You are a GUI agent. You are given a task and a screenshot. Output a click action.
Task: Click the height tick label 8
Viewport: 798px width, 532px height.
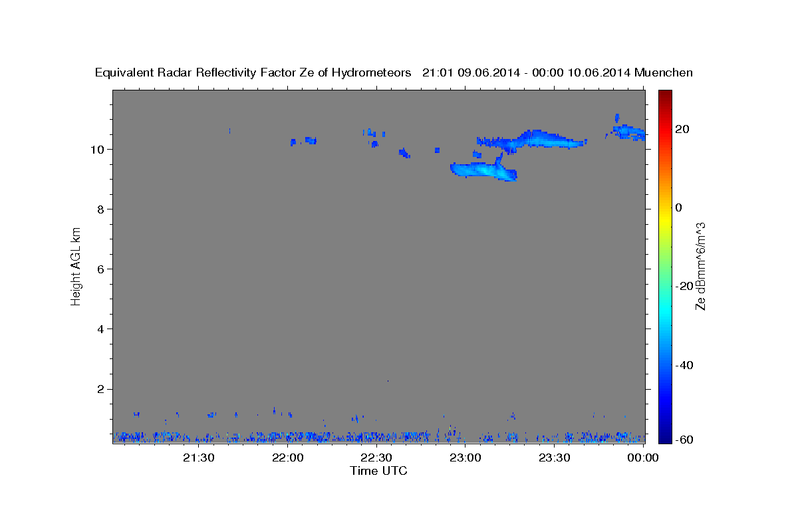click(x=101, y=209)
